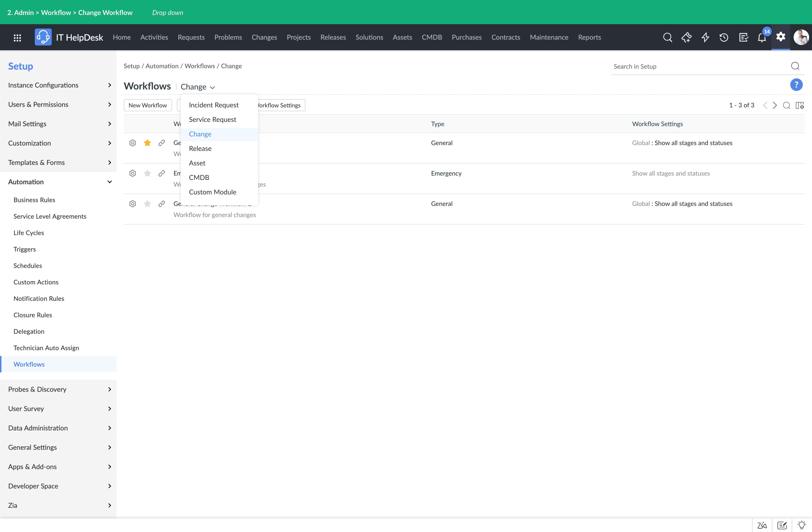Expand Users & Permissions section

58,104
